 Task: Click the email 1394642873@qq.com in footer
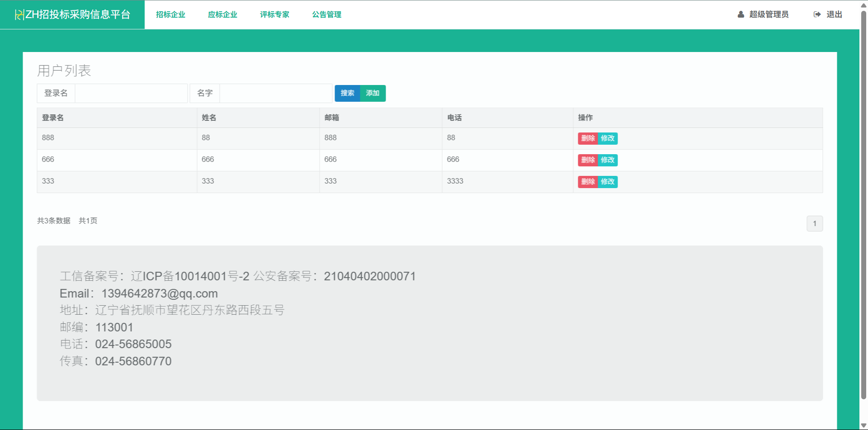coord(160,293)
